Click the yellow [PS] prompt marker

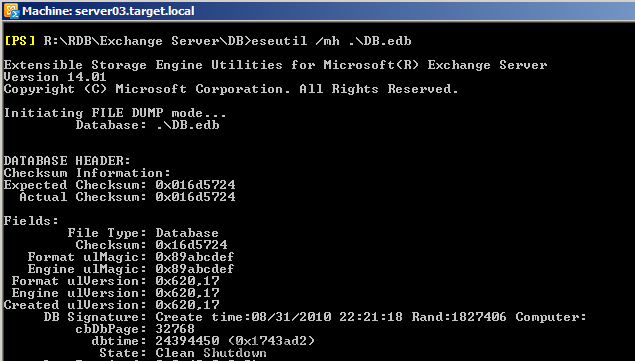click(19, 41)
